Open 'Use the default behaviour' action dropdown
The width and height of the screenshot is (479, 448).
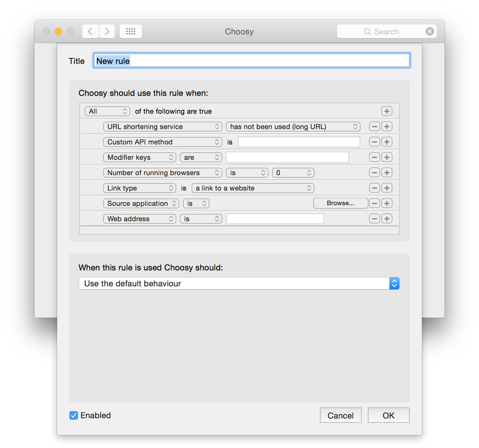(239, 283)
